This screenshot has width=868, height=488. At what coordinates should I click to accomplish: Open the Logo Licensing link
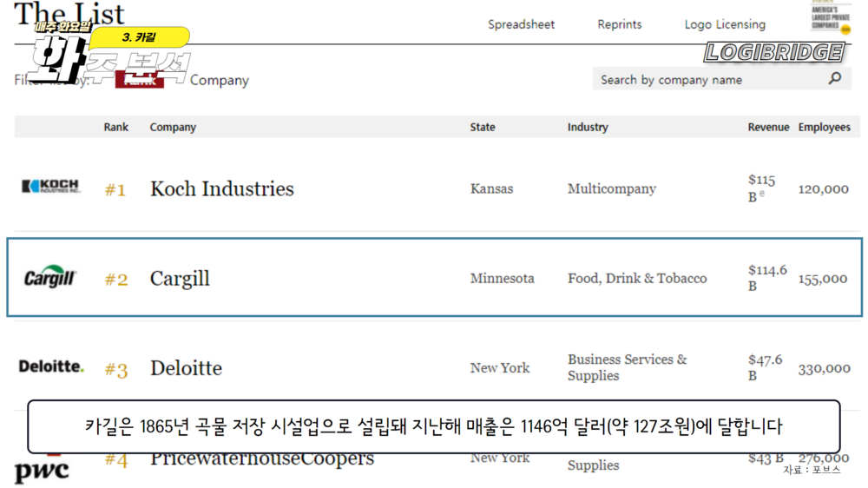[725, 24]
